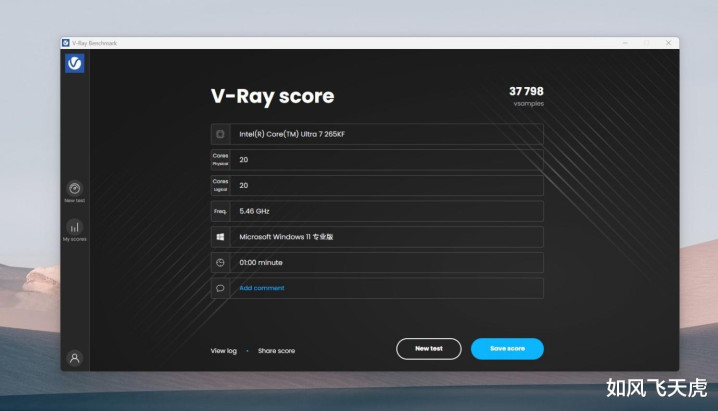Click the logical cores value 20
The height and width of the screenshot is (411, 718).
(244, 185)
